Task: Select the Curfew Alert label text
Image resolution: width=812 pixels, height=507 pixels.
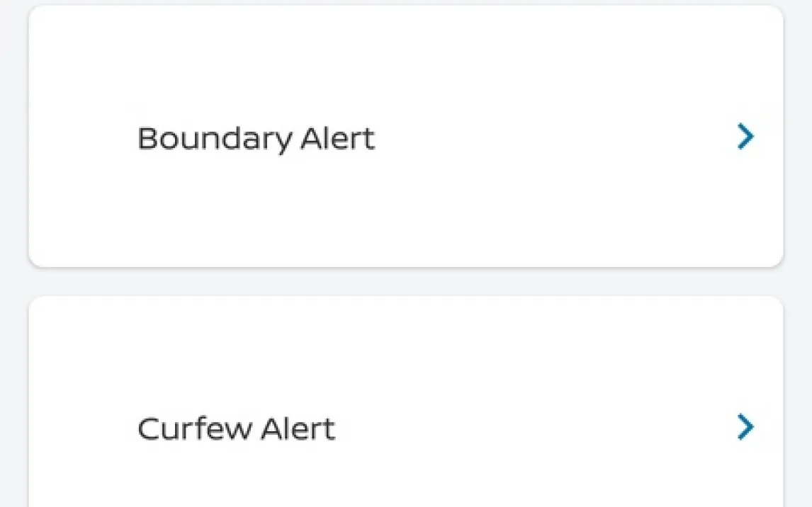Action: click(x=236, y=429)
